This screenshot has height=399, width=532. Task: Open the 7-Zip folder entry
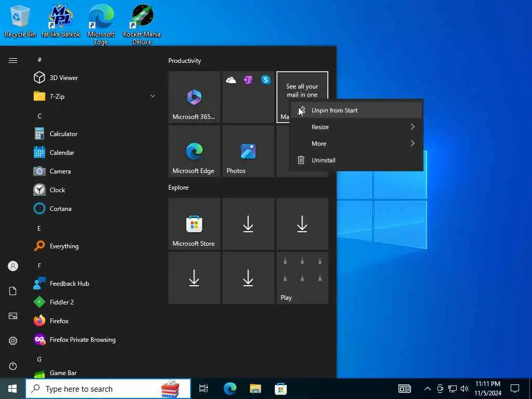(95, 96)
